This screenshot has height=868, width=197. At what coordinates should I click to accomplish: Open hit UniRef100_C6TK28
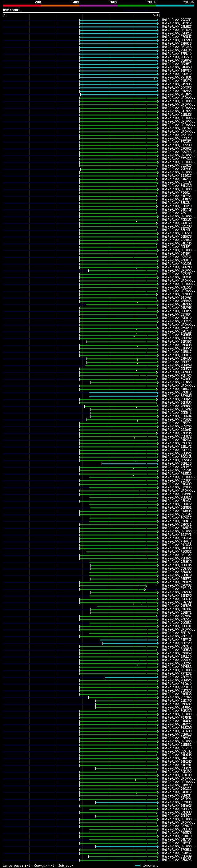(x=177, y=30)
